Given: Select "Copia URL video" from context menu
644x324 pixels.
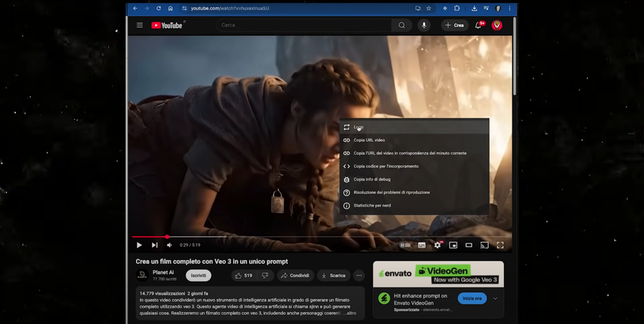Looking at the screenshot, I should coord(369,140).
